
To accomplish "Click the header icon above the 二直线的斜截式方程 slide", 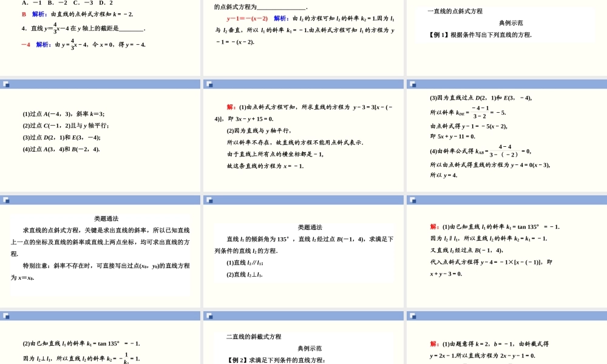I will (210, 316).
